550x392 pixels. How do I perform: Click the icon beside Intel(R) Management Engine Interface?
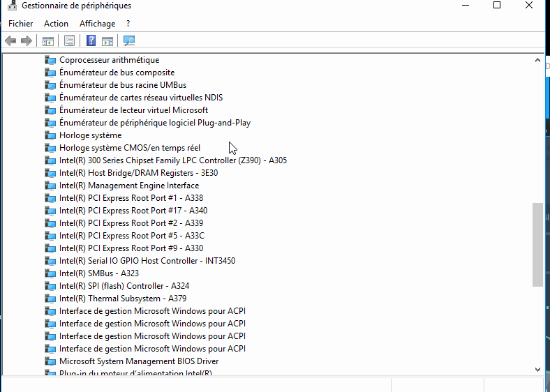pos(50,186)
